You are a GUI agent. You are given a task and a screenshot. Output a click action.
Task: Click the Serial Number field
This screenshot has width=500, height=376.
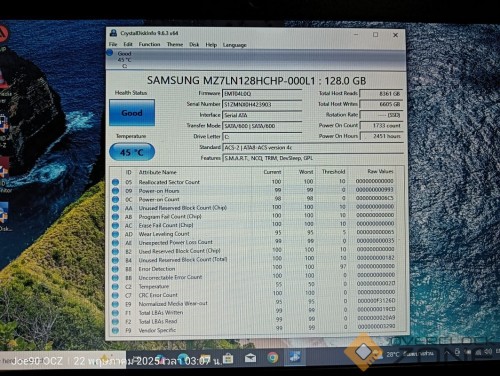262,105
